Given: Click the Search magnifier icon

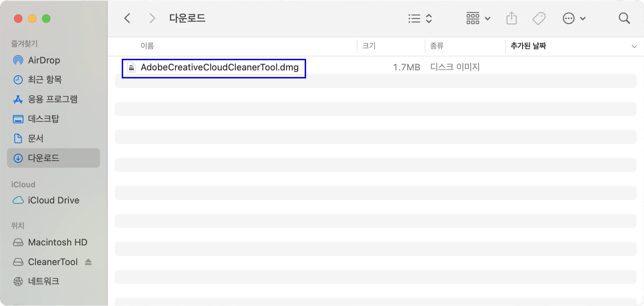Looking at the screenshot, I should tap(624, 18).
